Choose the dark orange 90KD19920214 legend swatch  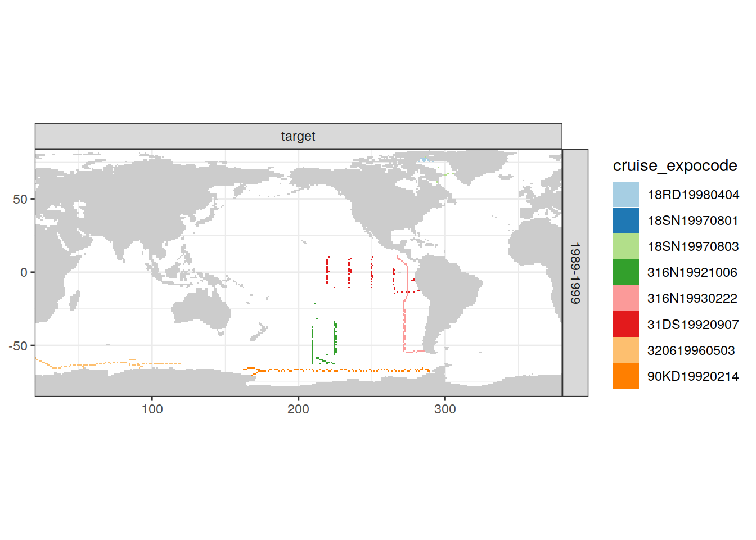pos(625,376)
